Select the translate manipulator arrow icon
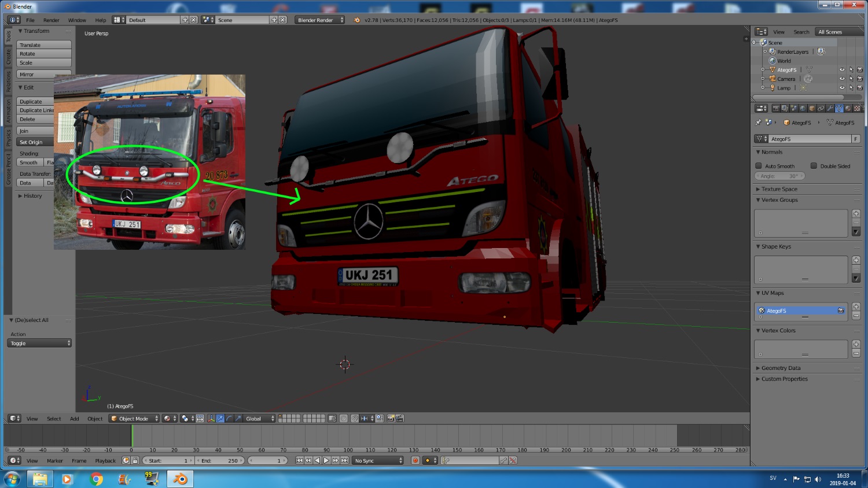 pyautogui.click(x=220, y=419)
